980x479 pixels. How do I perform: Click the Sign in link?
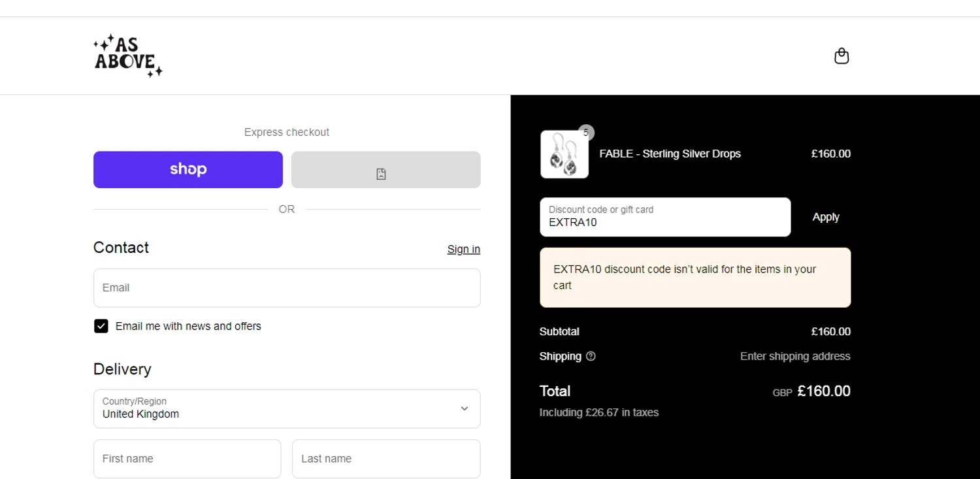coord(464,249)
